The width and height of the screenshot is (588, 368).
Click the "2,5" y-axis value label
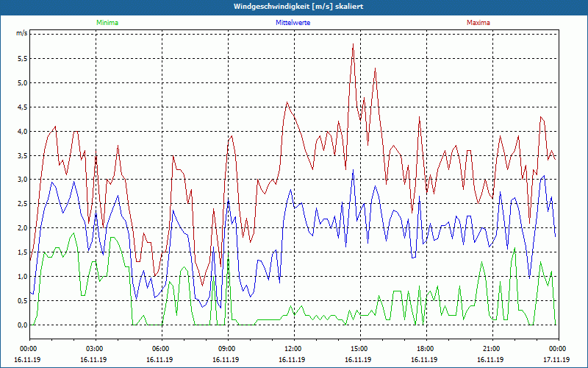[x=21, y=204]
